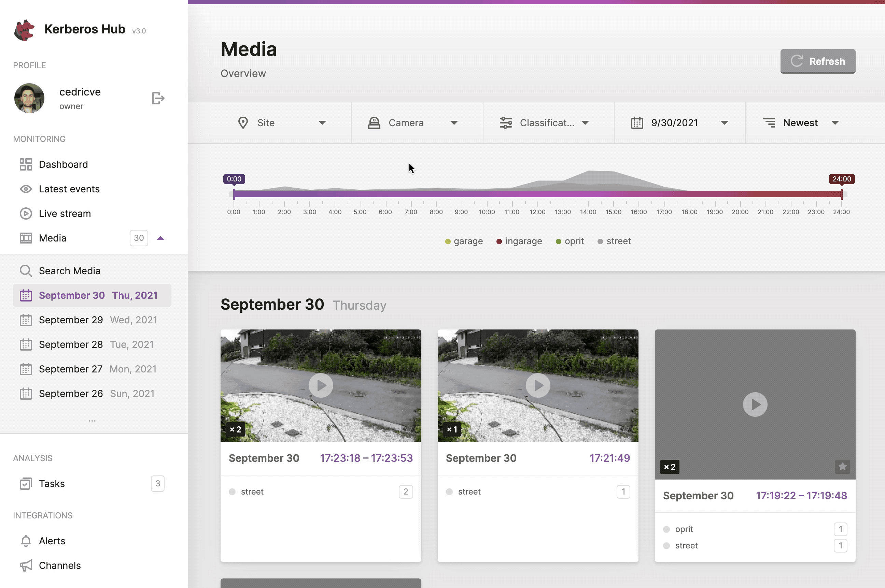Open the Site dropdown
The image size is (885, 588).
(283, 123)
